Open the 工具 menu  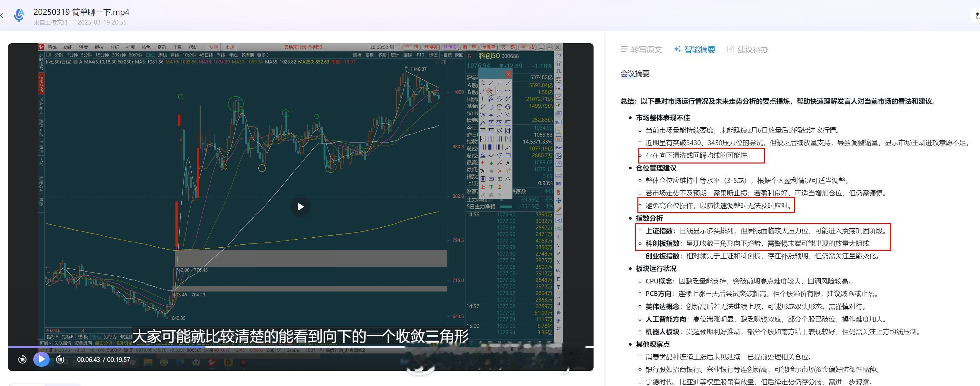178,47
